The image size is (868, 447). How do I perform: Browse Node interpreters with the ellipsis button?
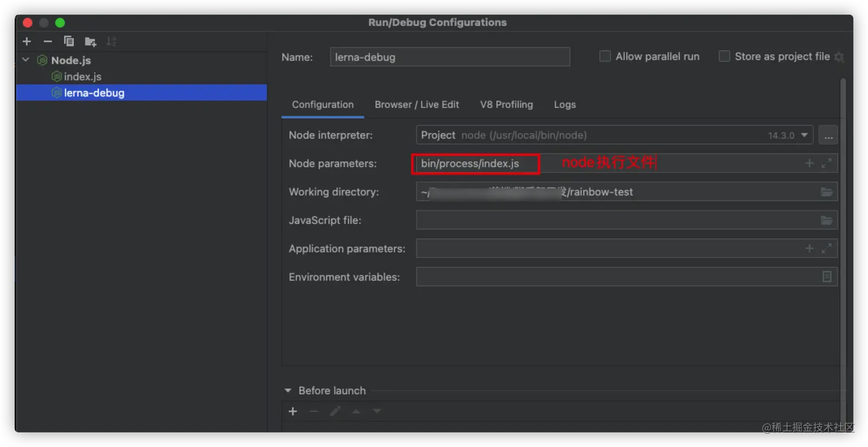[x=828, y=135]
